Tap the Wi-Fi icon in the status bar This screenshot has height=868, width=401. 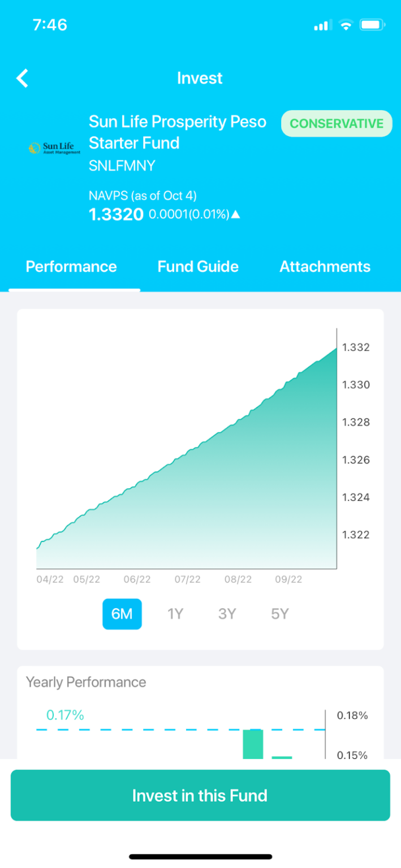(346, 24)
